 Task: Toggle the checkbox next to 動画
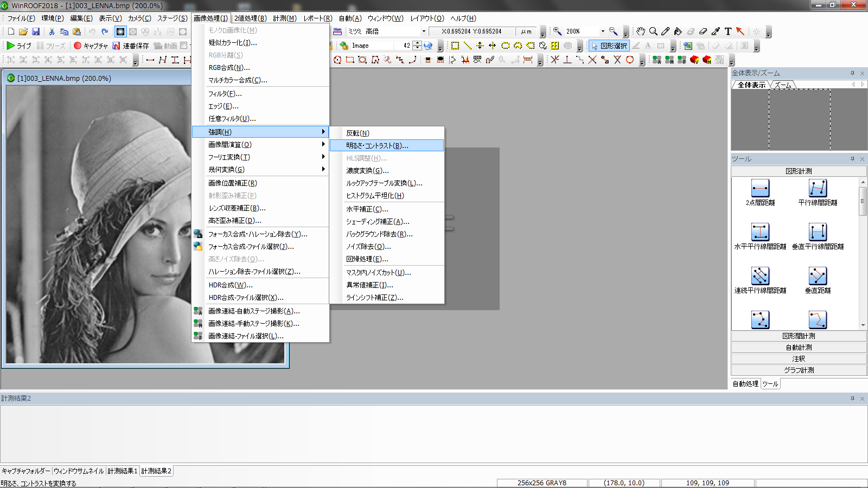click(184, 46)
